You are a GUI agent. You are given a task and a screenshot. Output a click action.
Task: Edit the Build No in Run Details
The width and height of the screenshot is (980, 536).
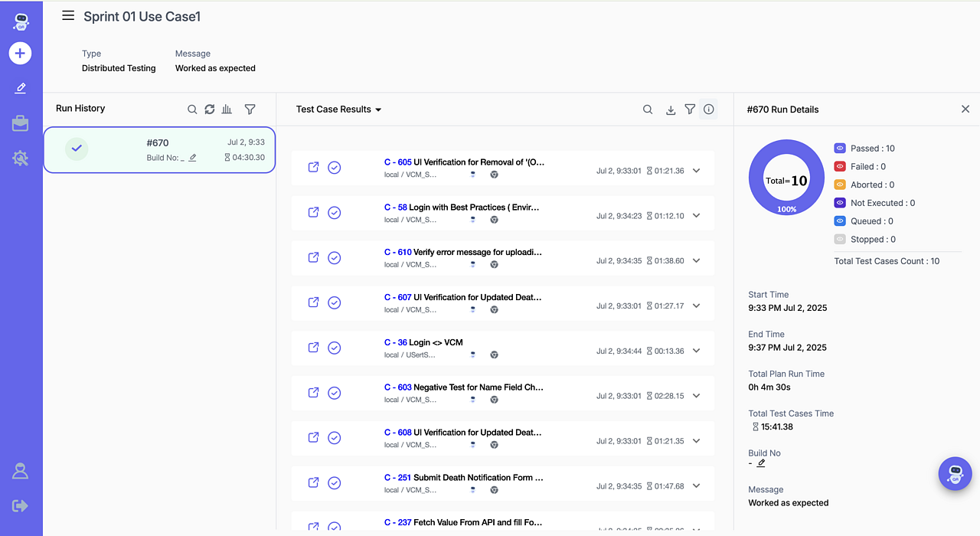pyautogui.click(x=761, y=463)
